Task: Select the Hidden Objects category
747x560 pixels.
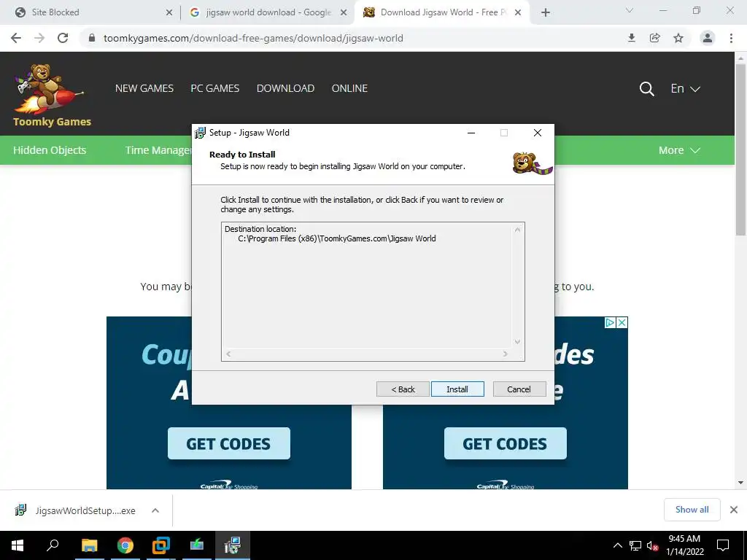Action: pos(50,150)
